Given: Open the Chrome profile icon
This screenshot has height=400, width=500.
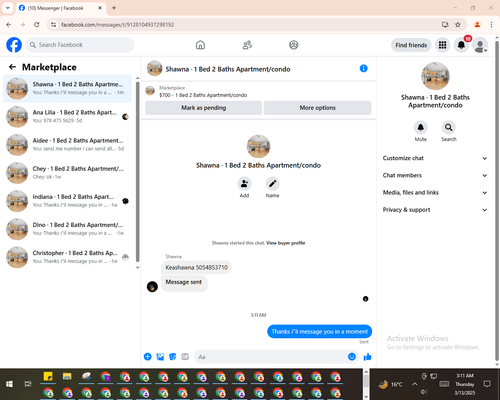Looking at the screenshot, I should click(477, 25).
